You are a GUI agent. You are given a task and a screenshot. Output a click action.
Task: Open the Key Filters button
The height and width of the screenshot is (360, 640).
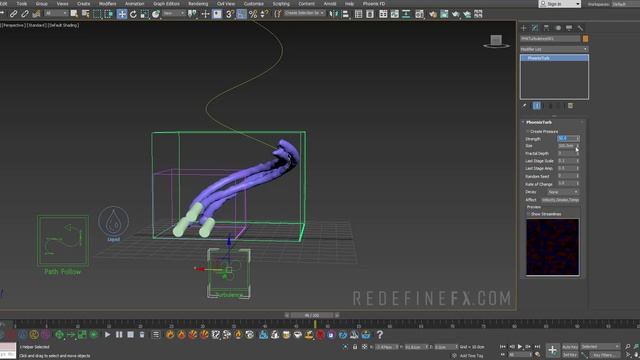(604, 355)
